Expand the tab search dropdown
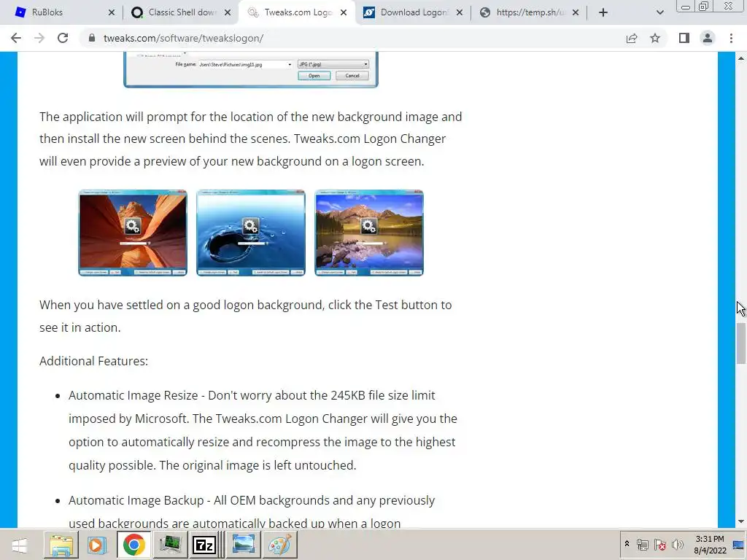Screen dimensions: 747x560 [659, 12]
